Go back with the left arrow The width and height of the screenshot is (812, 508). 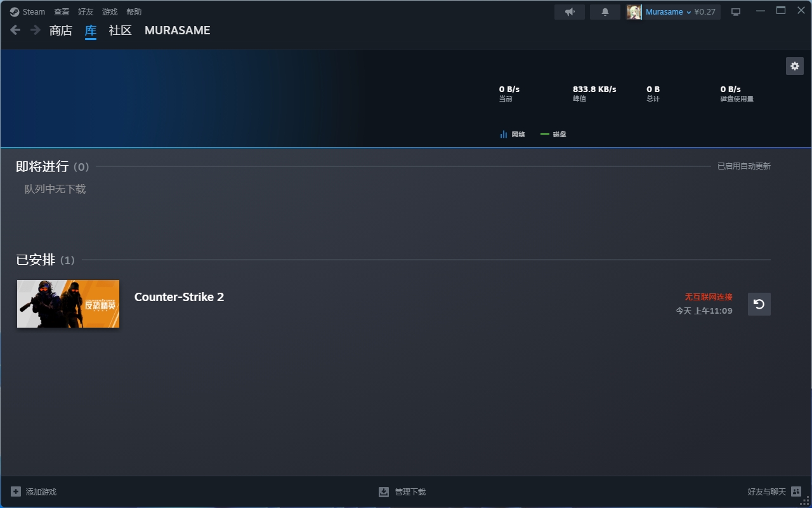coord(16,30)
